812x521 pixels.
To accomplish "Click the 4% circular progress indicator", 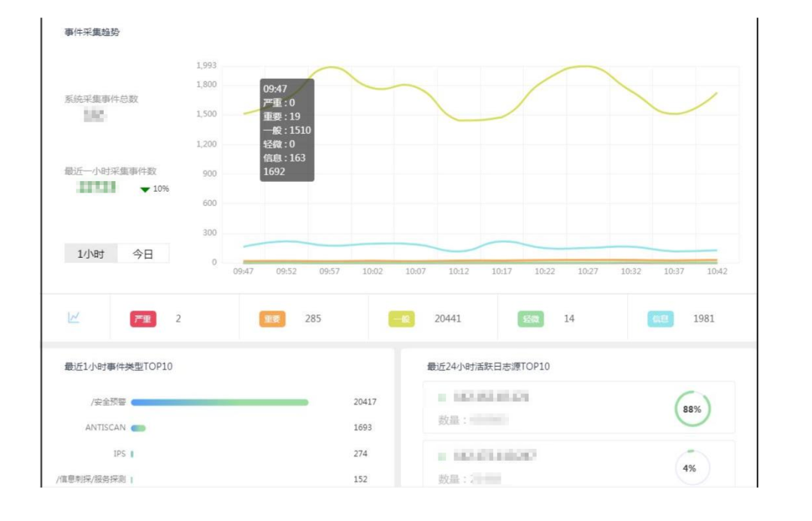I will (x=689, y=468).
